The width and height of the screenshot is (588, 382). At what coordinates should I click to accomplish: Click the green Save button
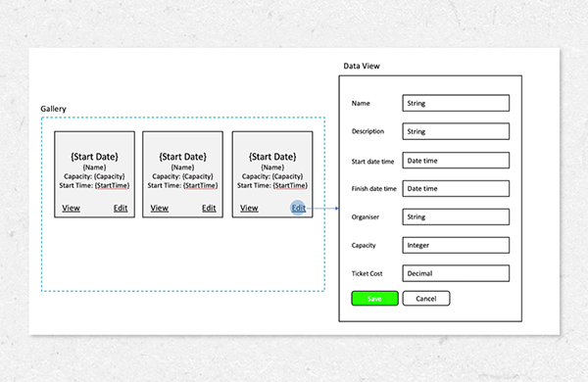click(374, 299)
